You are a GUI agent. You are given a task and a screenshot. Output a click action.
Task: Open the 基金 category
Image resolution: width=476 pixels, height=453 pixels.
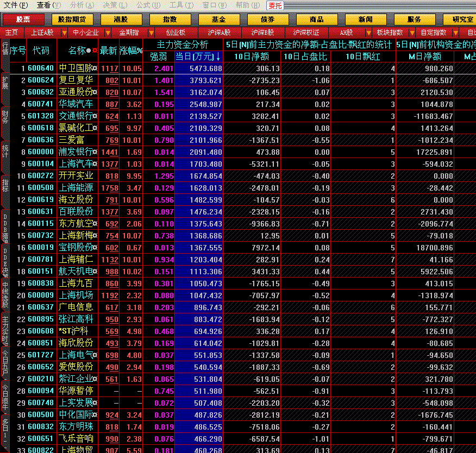218,20
